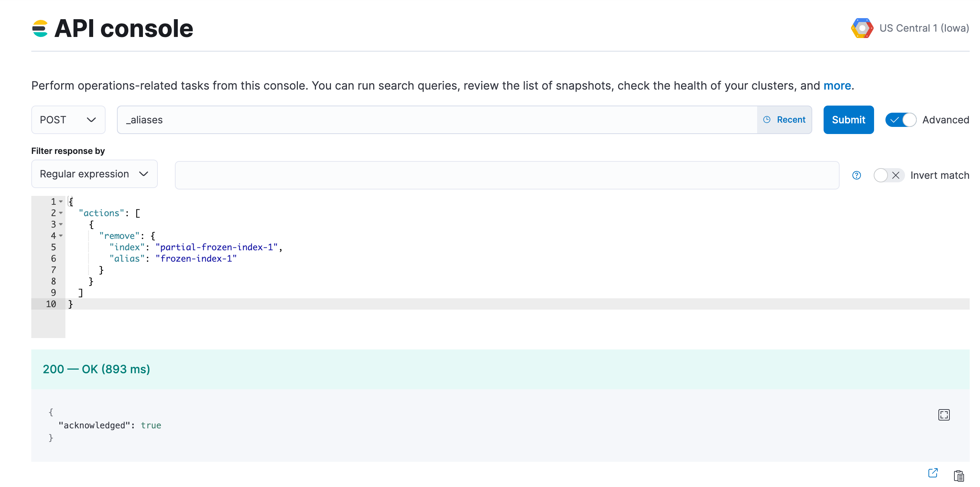Image resolution: width=980 pixels, height=487 pixels.
Task: Open the POST method dropdown
Action: (69, 119)
